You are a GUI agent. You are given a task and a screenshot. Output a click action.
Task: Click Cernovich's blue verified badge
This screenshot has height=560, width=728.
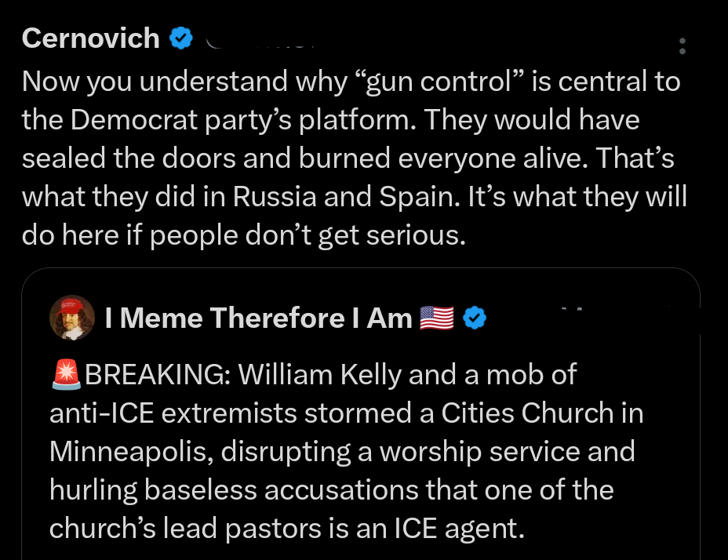181,38
